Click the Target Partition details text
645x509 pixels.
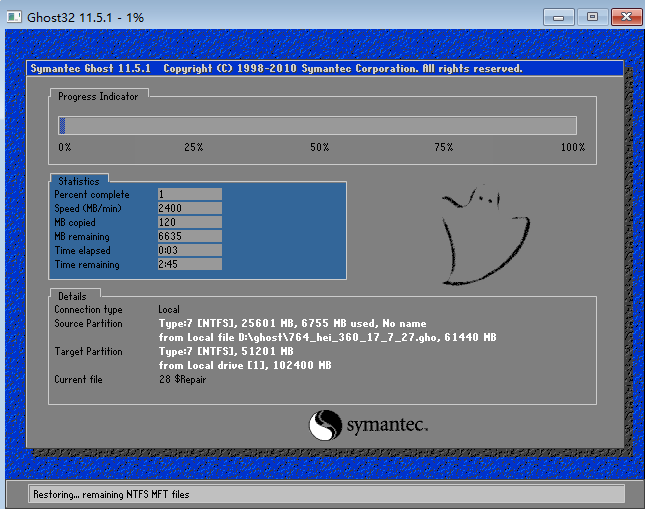click(225, 352)
